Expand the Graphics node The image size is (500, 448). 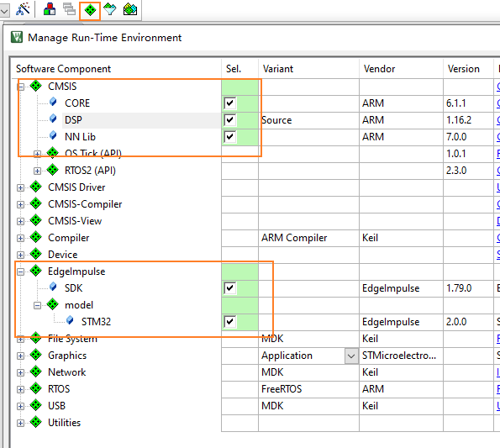[21, 356]
